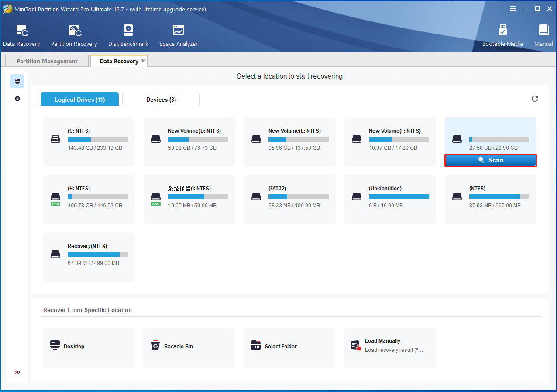Open Data Recovery from the top toolbar
Image resolution: width=557 pixels, height=392 pixels.
(21, 35)
